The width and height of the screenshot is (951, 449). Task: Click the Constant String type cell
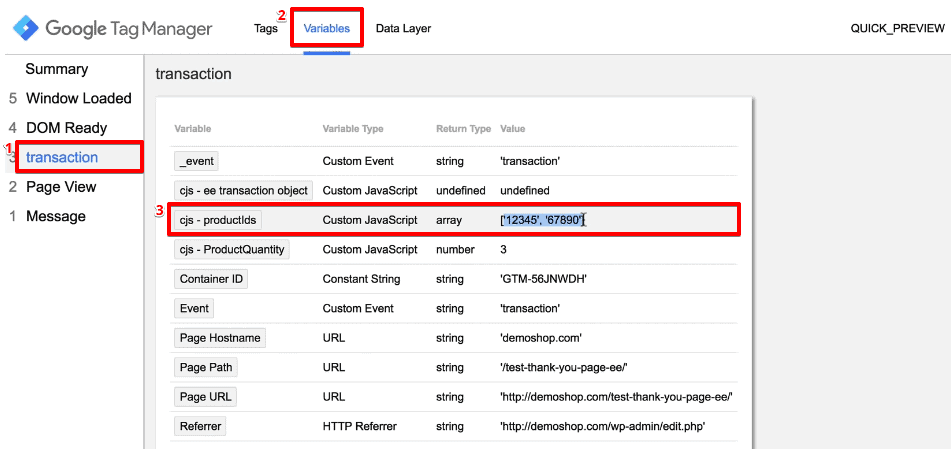(x=361, y=279)
